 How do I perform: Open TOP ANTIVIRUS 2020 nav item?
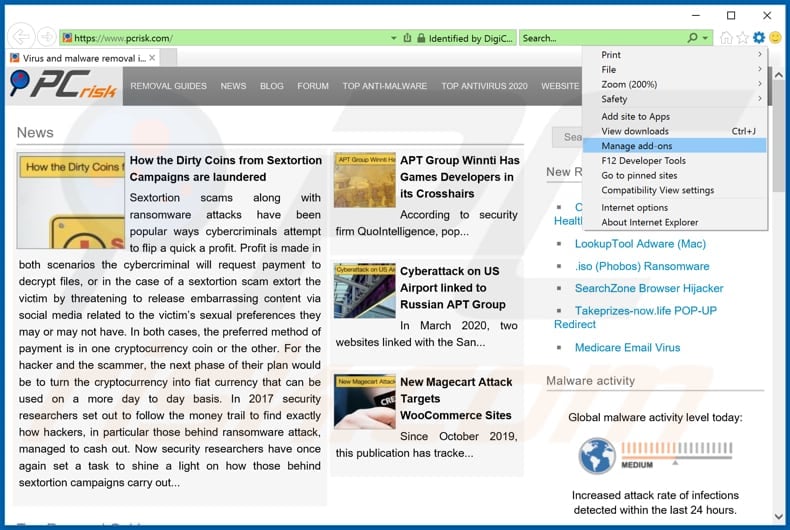click(x=484, y=86)
